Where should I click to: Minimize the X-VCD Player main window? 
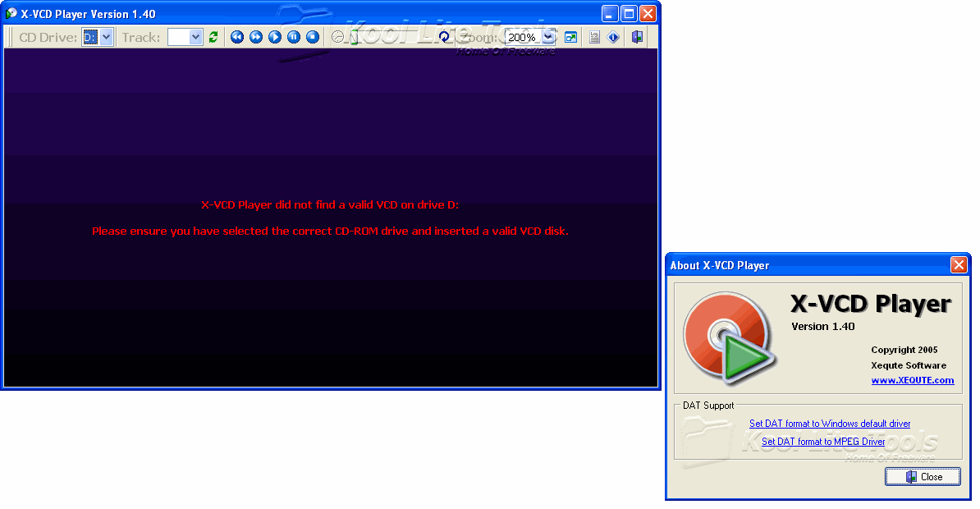609,13
